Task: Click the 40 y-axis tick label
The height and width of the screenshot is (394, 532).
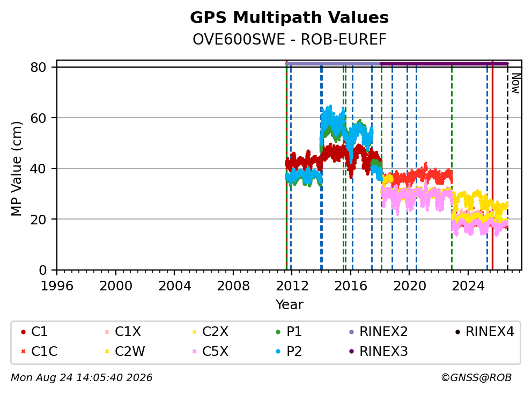Action: pos(38,169)
